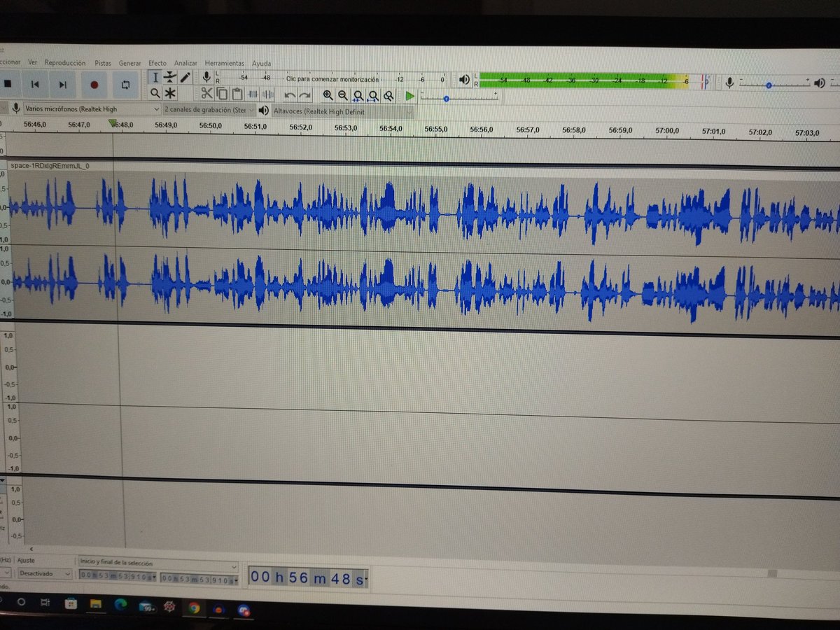The width and height of the screenshot is (840, 630).
Task: Click the space-1RDxigREmrmJL_0 track name
Action: (50, 166)
